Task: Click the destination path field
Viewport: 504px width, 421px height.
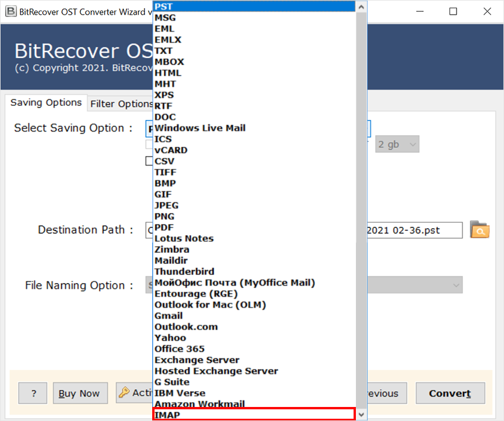Action: [414, 230]
